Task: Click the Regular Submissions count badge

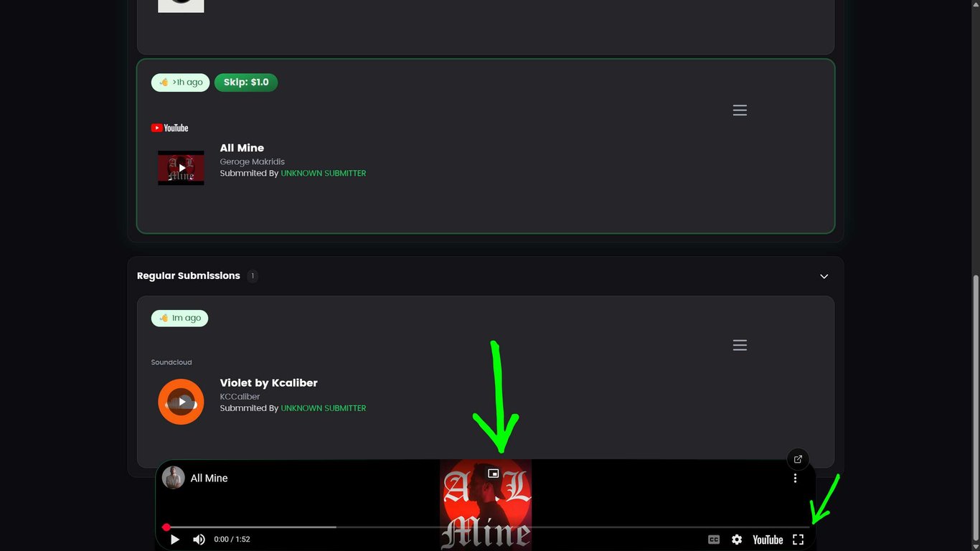Action: point(253,275)
